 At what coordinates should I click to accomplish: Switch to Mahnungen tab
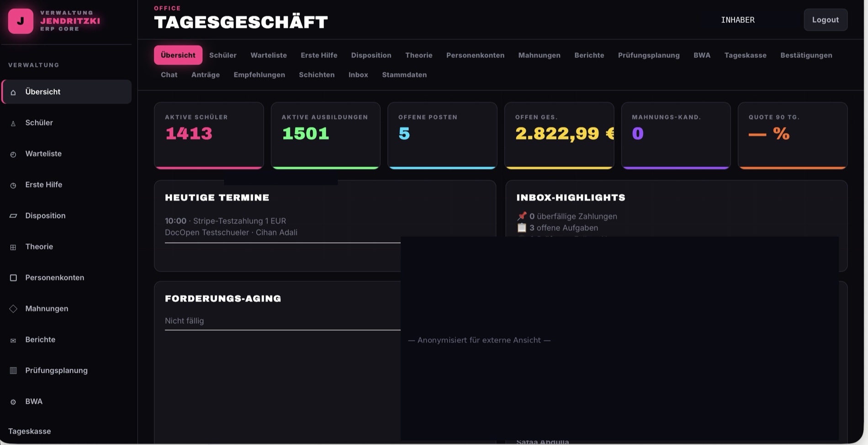tap(539, 55)
